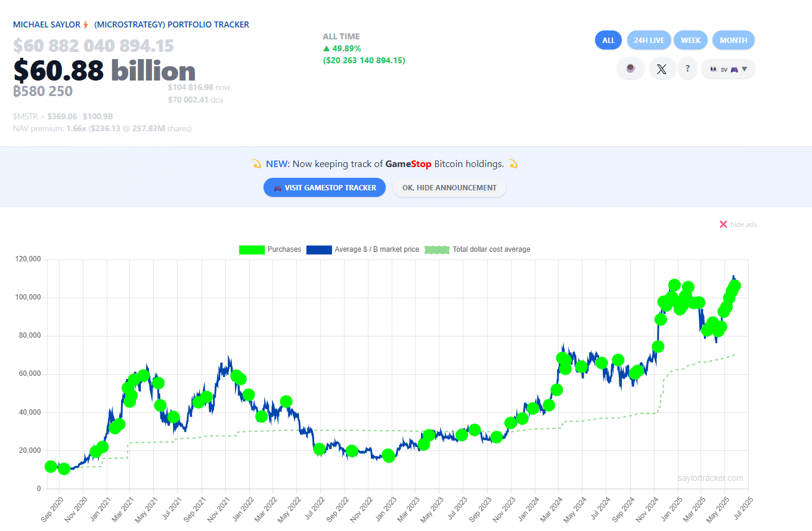Click the lowest purchase dot near Jan 2023

point(389,456)
